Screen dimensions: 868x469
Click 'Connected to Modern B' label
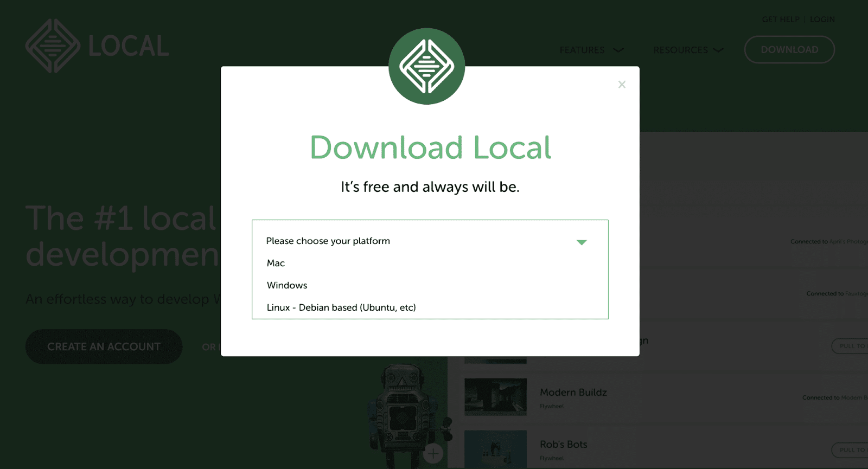point(835,397)
